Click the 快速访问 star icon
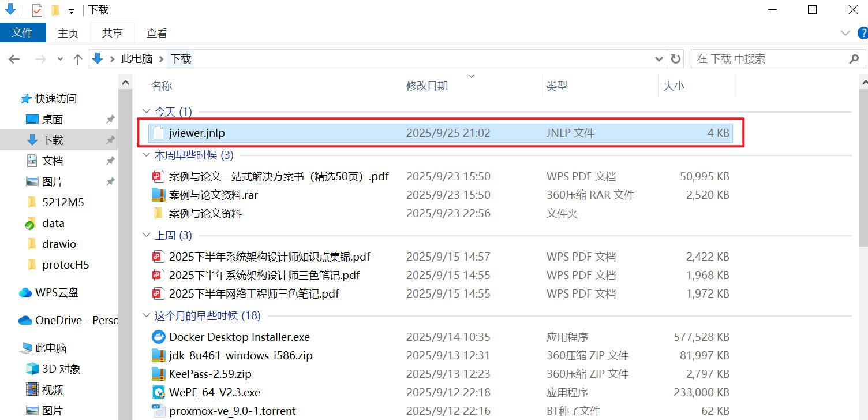868x420 pixels. [x=26, y=98]
